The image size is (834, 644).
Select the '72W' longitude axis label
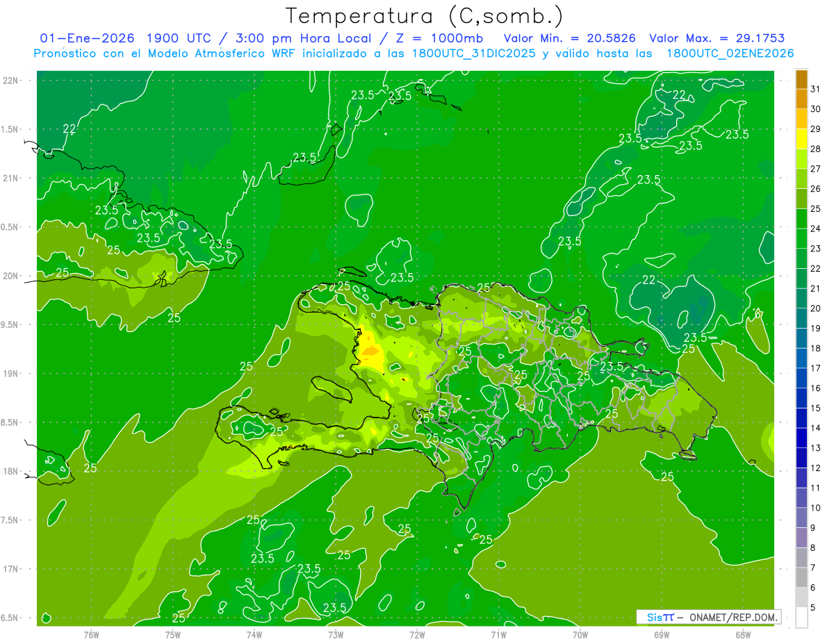[417, 635]
